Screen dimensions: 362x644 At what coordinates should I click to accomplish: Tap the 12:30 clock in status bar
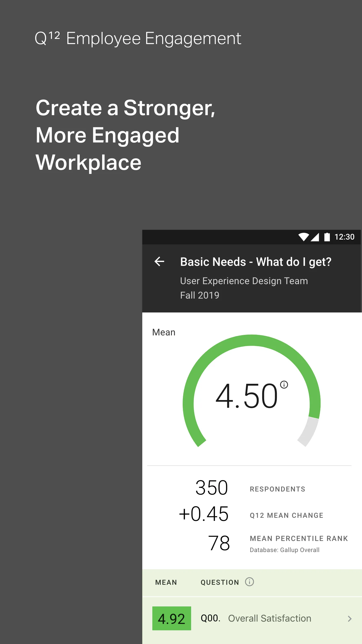point(344,237)
